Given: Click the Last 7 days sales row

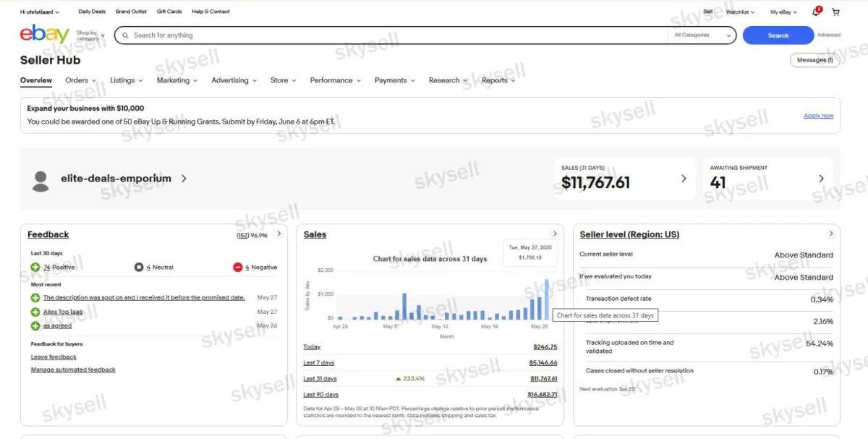Looking at the screenshot, I should pyautogui.click(x=430, y=363).
